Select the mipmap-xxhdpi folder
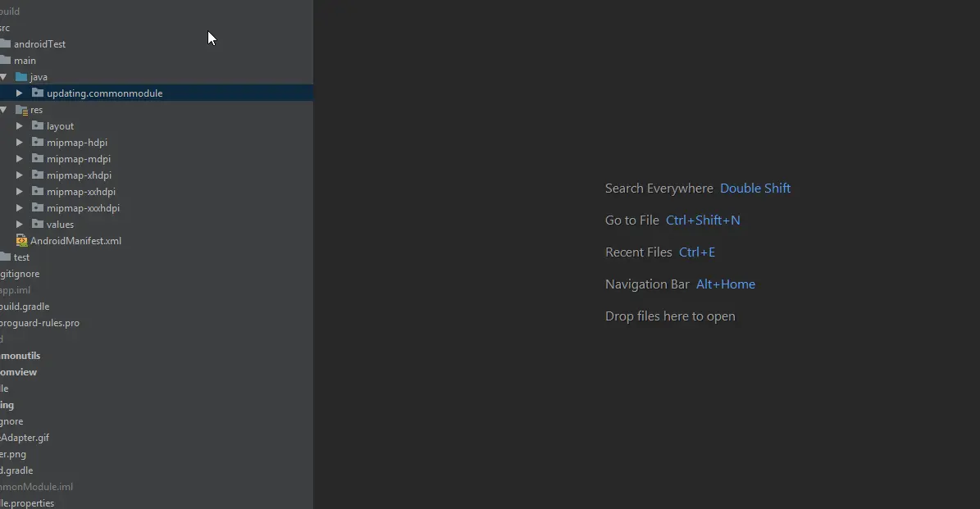 [81, 192]
